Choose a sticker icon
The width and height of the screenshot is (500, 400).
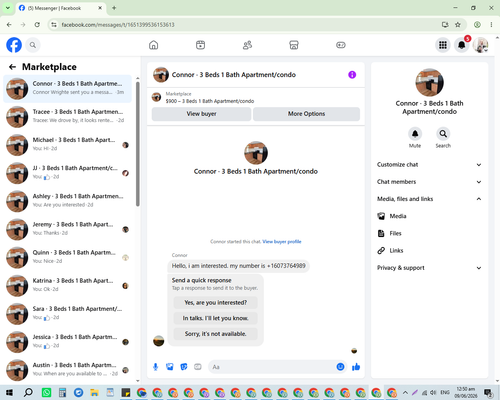pyautogui.click(x=184, y=367)
